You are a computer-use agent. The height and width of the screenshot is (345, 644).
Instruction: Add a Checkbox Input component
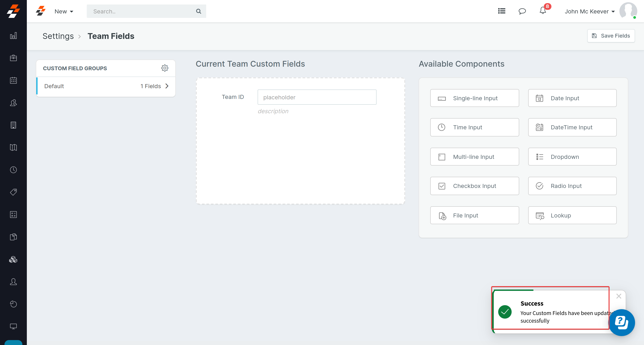474,186
